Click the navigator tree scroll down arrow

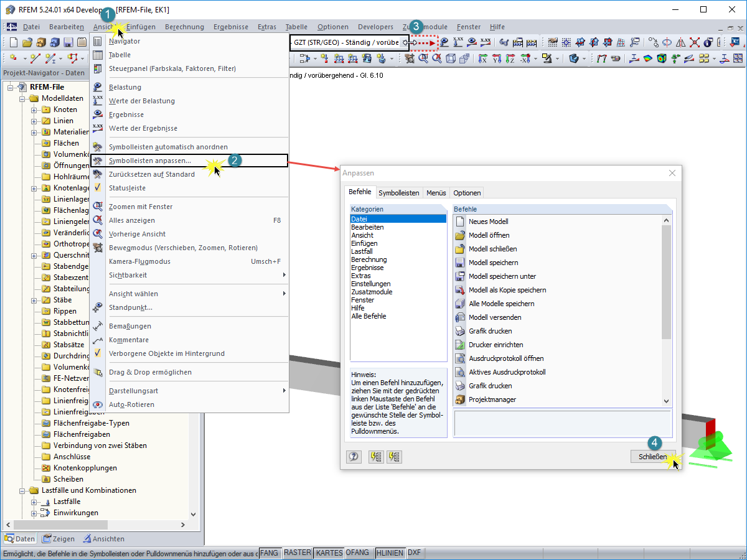click(193, 515)
